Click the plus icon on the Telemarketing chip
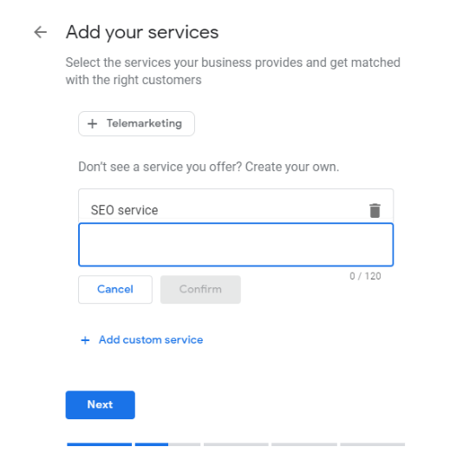This screenshot has width=476, height=460. coord(92,123)
